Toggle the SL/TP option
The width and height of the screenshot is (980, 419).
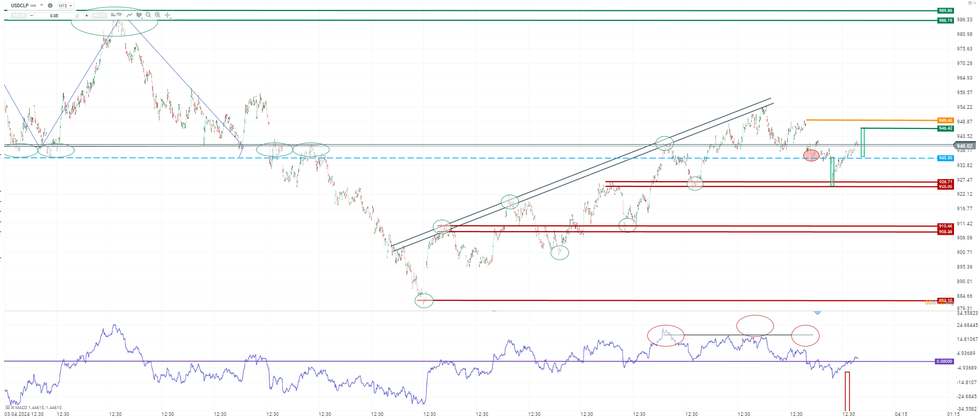(116, 15)
